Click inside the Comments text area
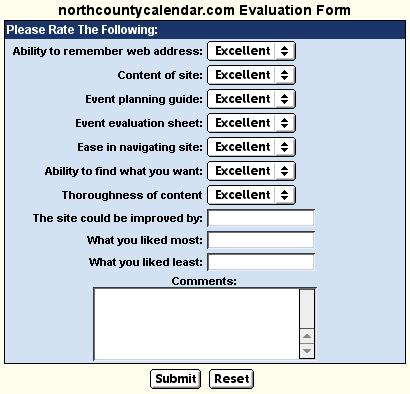This screenshot has height=394, width=410. pyautogui.click(x=197, y=324)
